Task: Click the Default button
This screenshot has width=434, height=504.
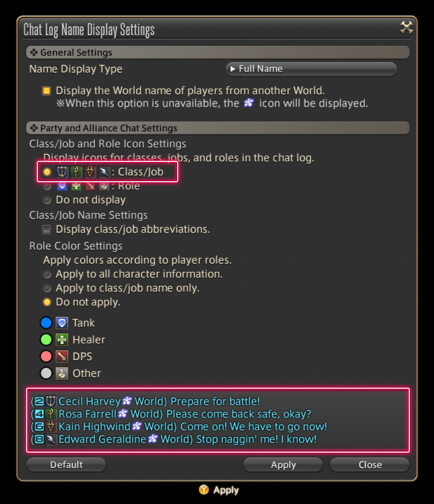Action: 66,465
